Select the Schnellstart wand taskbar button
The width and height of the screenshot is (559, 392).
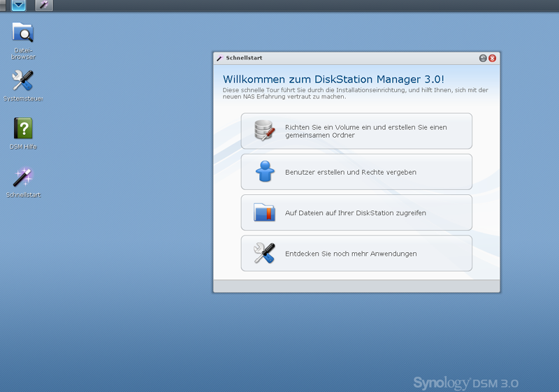point(44,6)
